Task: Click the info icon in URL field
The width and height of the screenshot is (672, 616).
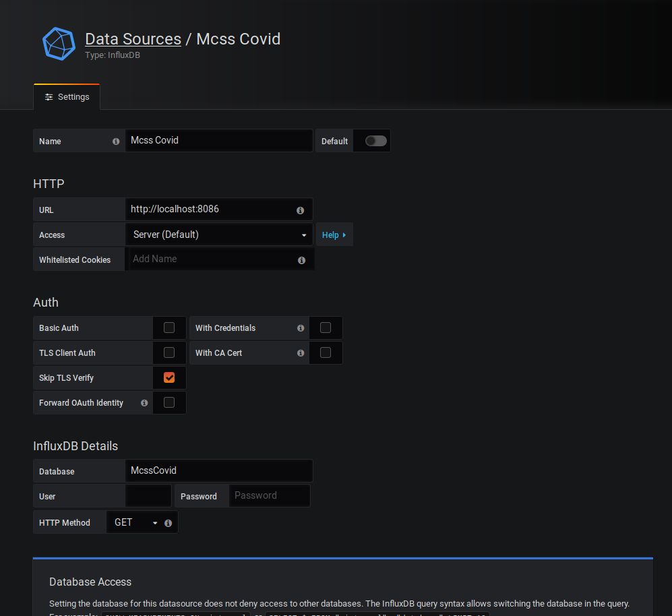Action: pyautogui.click(x=301, y=210)
